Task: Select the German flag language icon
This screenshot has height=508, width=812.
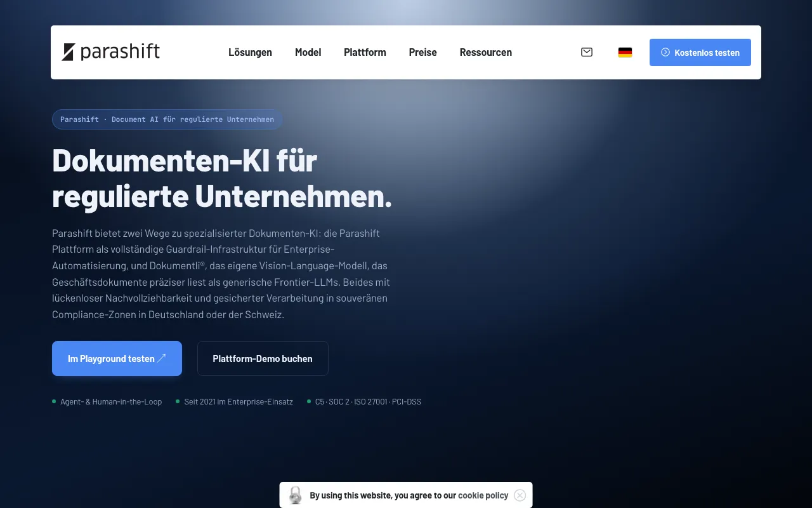Action: click(625, 52)
